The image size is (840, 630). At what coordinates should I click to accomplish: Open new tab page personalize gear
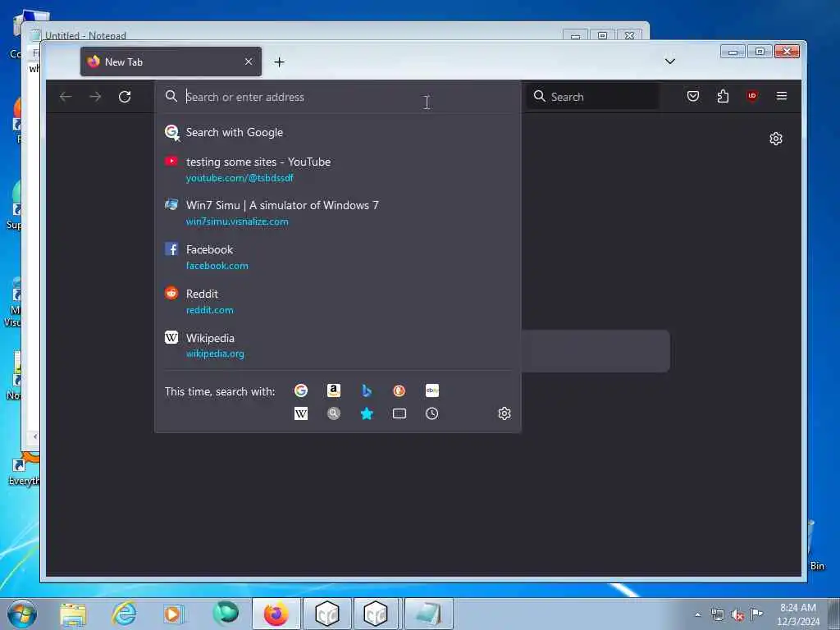click(776, 139)
